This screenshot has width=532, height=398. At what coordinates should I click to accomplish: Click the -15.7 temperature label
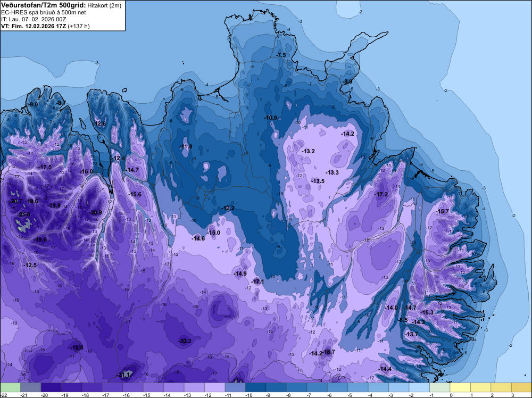pos(442,211)
